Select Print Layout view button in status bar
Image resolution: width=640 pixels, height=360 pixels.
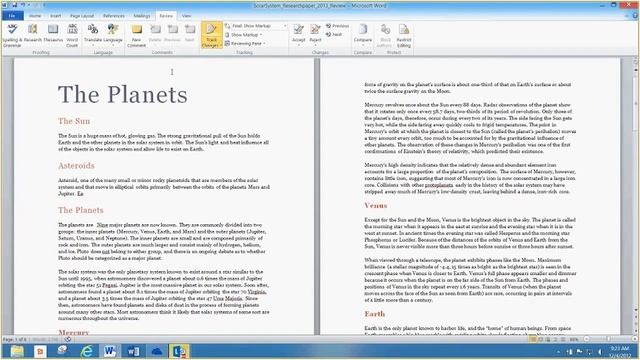533,339
